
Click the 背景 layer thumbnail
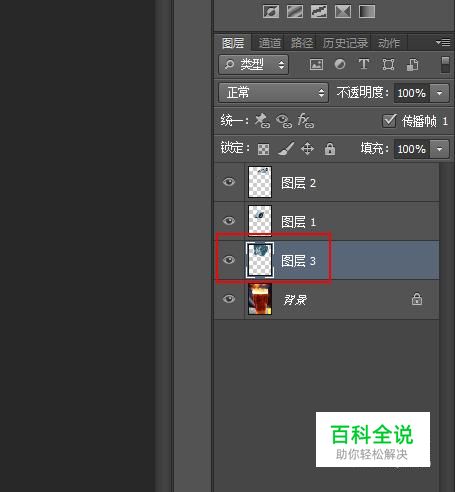tap(260, 299)
